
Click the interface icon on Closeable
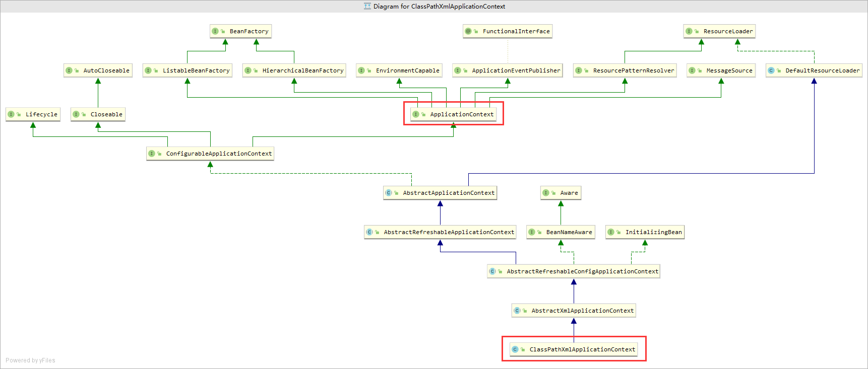(x=76, y=114)
